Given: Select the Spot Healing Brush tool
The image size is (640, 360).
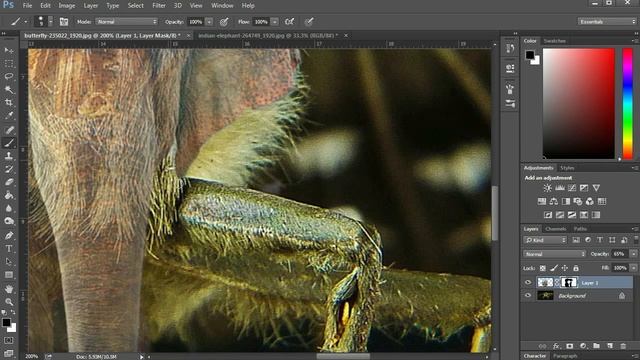Looking at the screenshot, I should (x=9, y=130).
